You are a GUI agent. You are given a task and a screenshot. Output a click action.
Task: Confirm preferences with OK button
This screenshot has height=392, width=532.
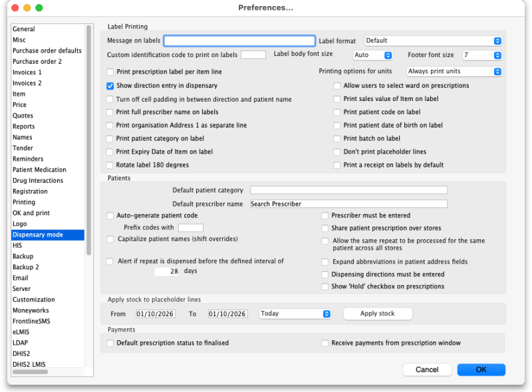click(x=481, y=369)
